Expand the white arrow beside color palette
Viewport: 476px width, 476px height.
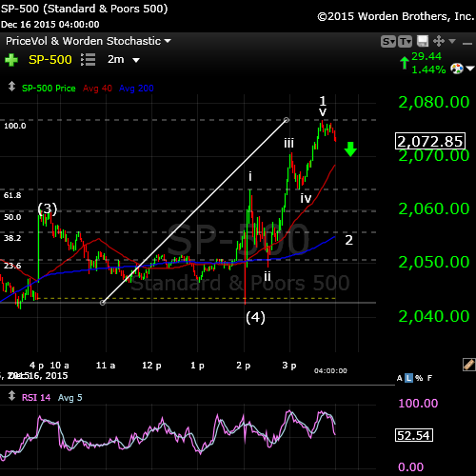pos(470,69)
